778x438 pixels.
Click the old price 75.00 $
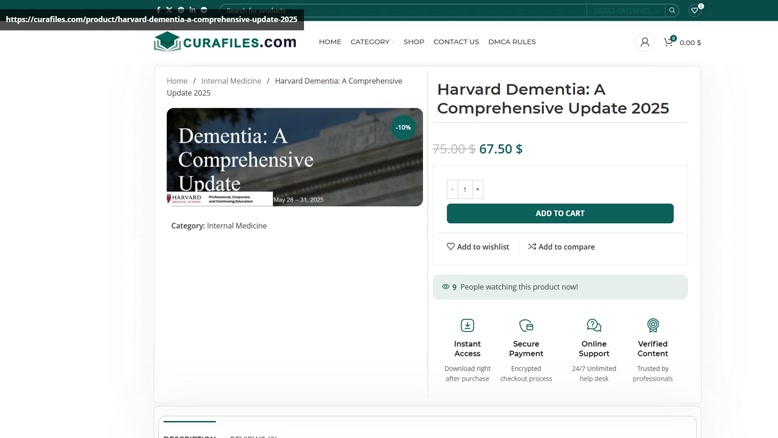[454, 149]
